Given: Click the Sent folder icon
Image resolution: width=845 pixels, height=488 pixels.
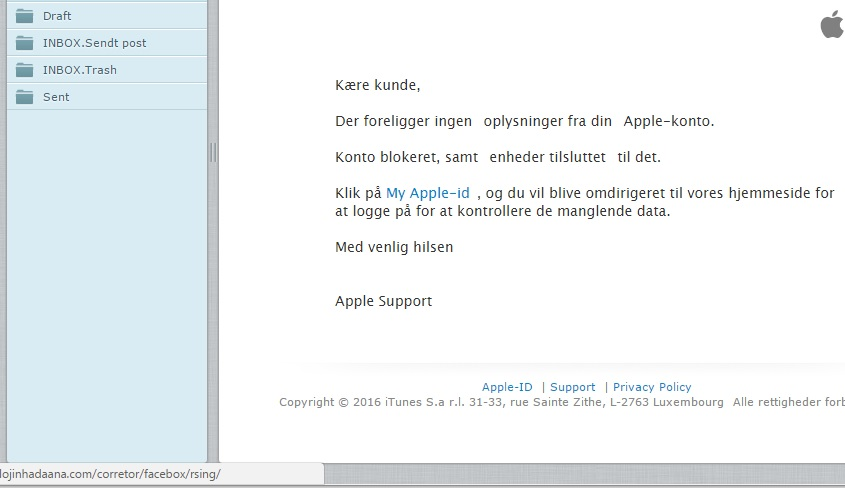Looking at the screenshot, I should pos(24,97).
